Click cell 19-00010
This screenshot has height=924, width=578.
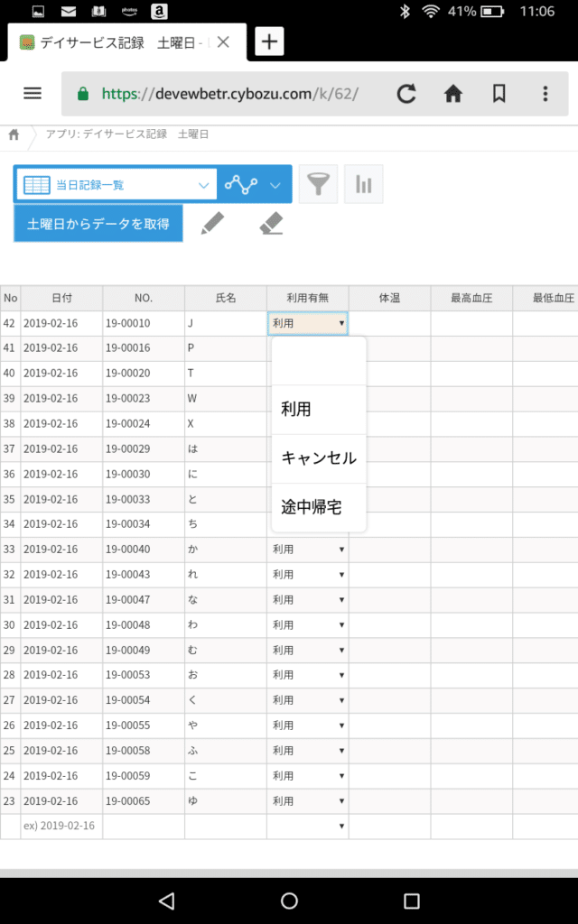[144, 323]
